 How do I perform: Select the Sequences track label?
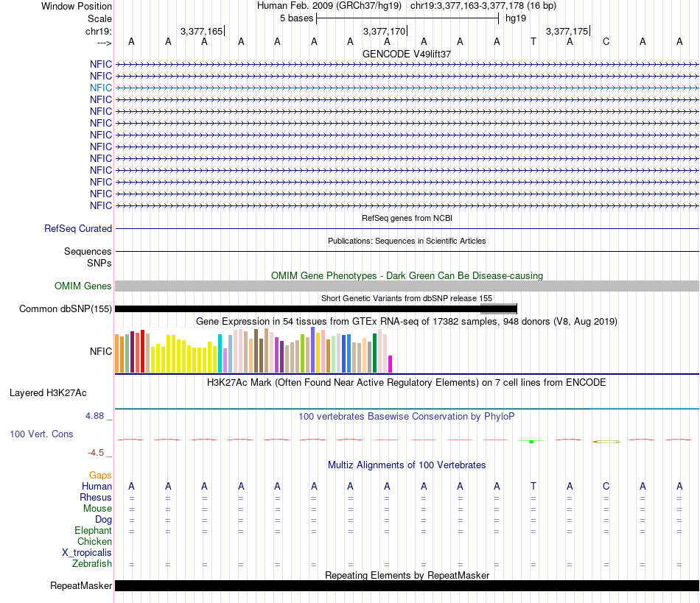(88, 252)
